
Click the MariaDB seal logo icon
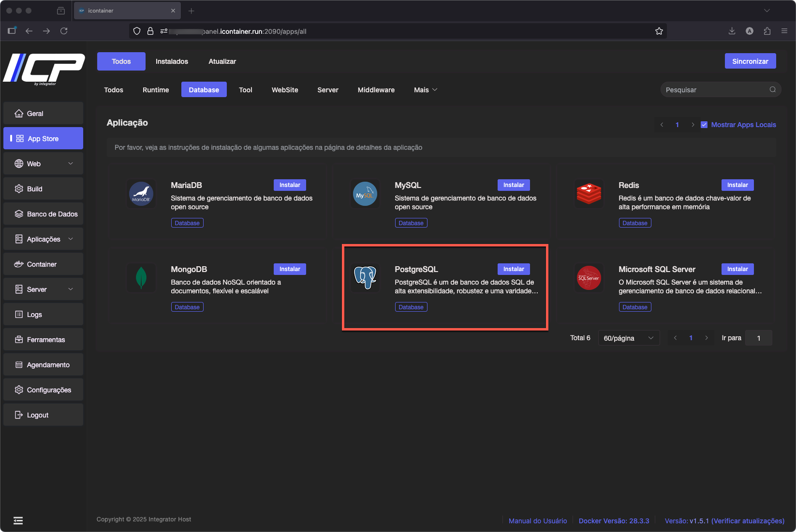tap(141, 194)
